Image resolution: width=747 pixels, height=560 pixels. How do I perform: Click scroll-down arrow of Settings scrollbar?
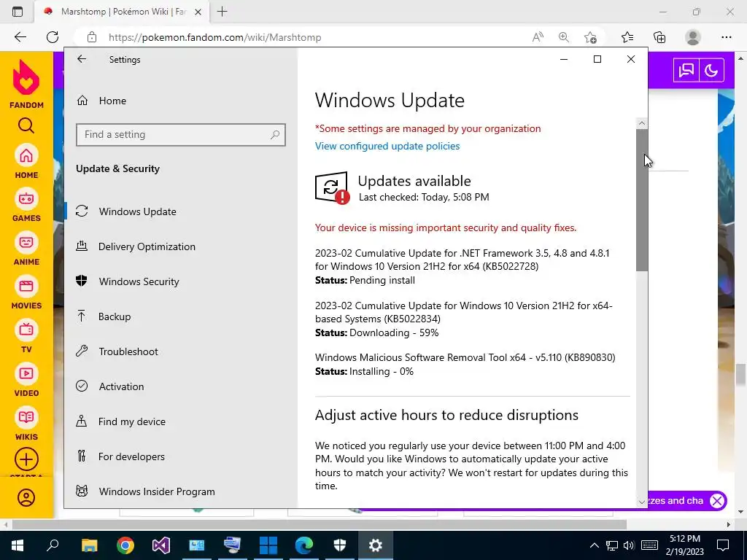coord(642,502)
